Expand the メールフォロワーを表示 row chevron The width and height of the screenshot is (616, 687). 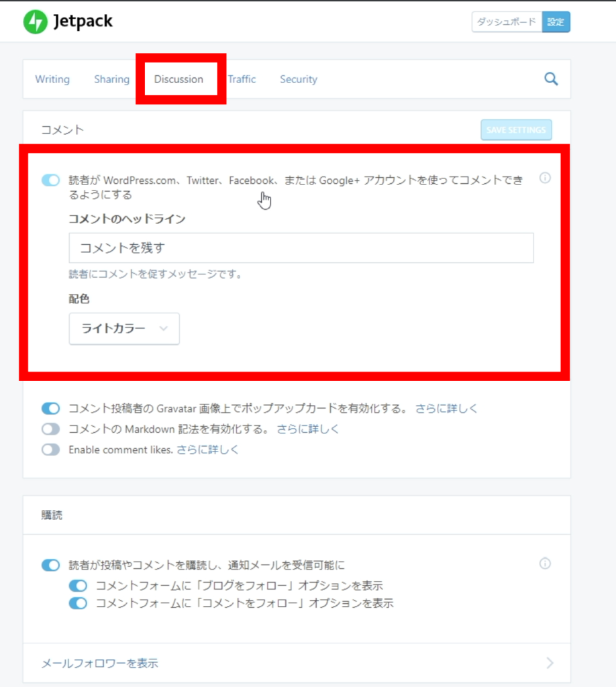pyautogui.click(x=550, y=663)
